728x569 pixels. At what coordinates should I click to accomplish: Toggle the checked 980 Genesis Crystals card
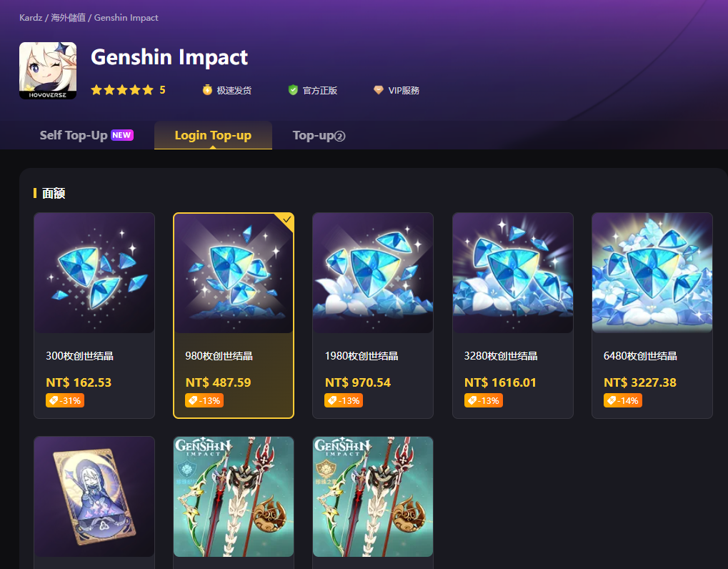[234, 315]
